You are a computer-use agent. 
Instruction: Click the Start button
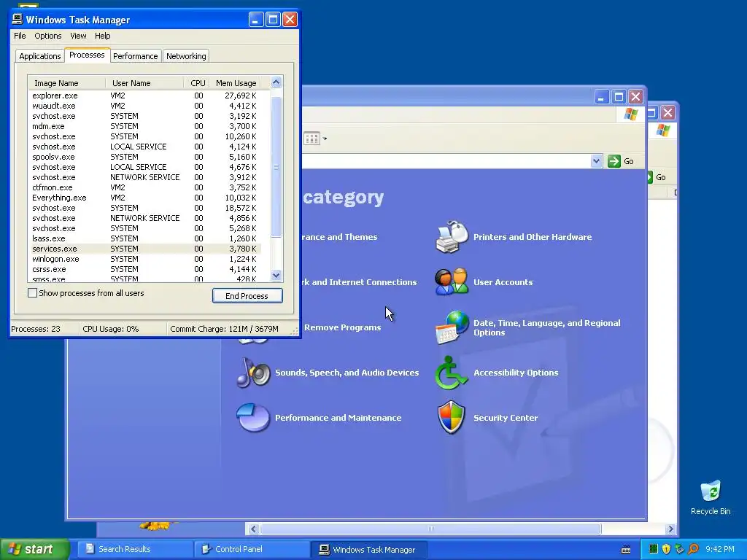pyautogui.click(x=34, y=549)
